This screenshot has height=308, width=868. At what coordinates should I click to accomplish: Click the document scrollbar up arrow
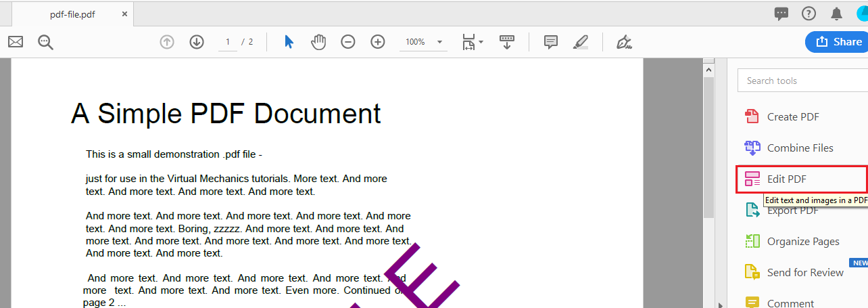tap(708, 69)
